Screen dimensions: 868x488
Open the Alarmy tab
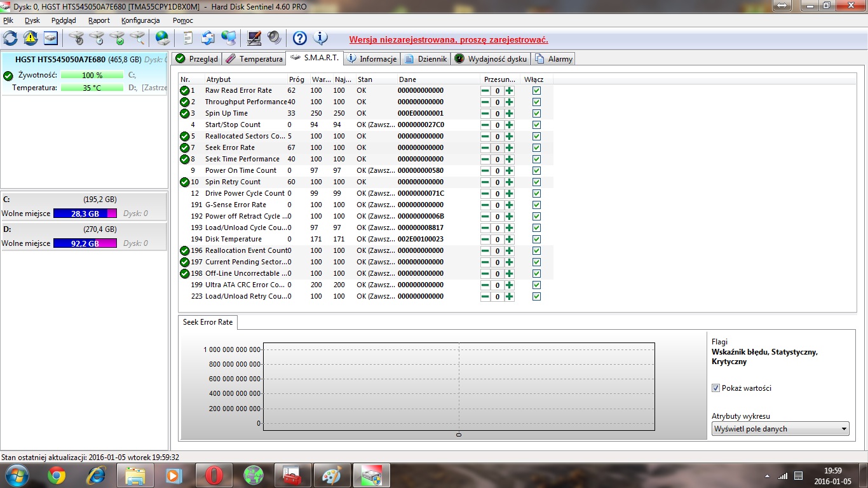[x=554, y=59]
